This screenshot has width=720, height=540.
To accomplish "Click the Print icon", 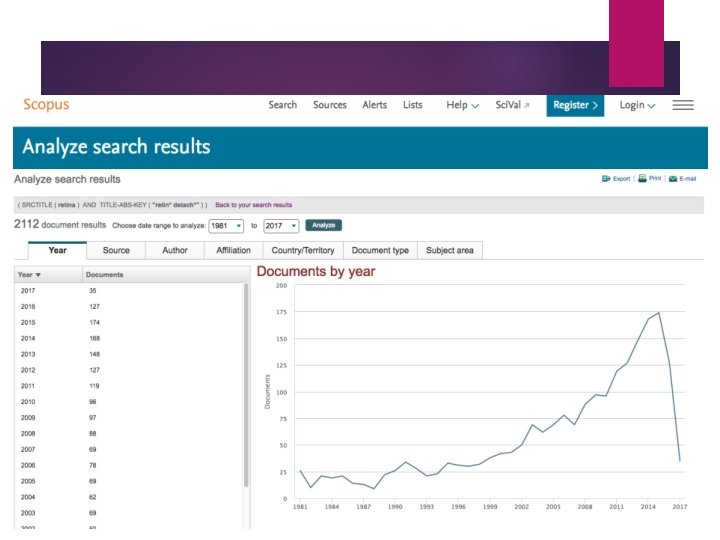I will (x=642, y=178).
